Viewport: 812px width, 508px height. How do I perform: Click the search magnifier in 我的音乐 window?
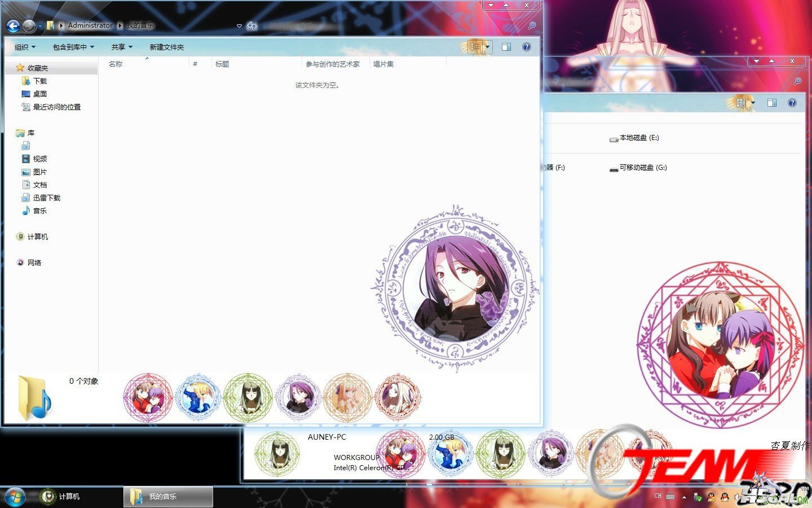point(531,25)
